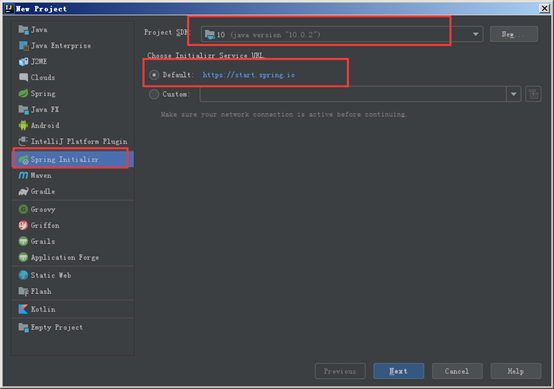Select Empty Project label in list

[x=57, y=328]
